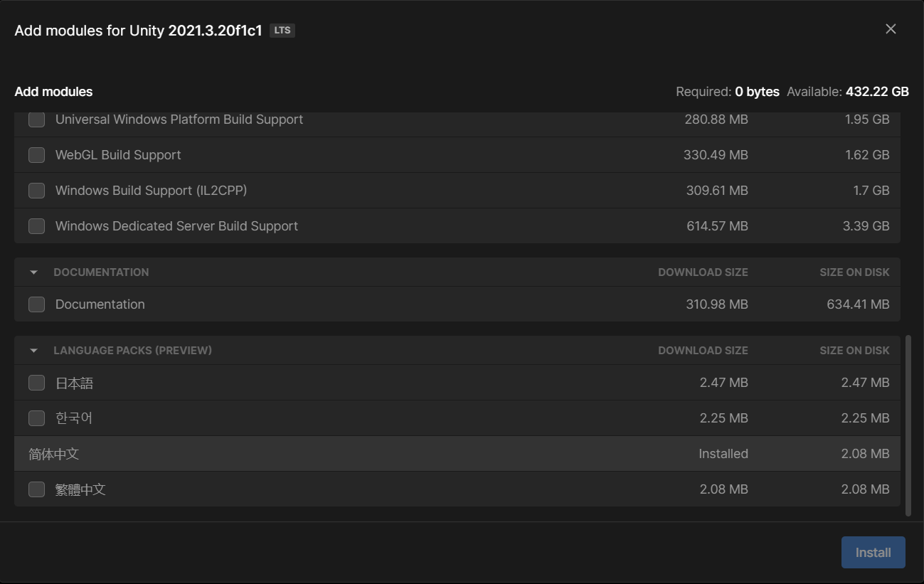Click the 3.39 GB size on disk value
This screenshot has height=584, width=924.
click(866, 226)
